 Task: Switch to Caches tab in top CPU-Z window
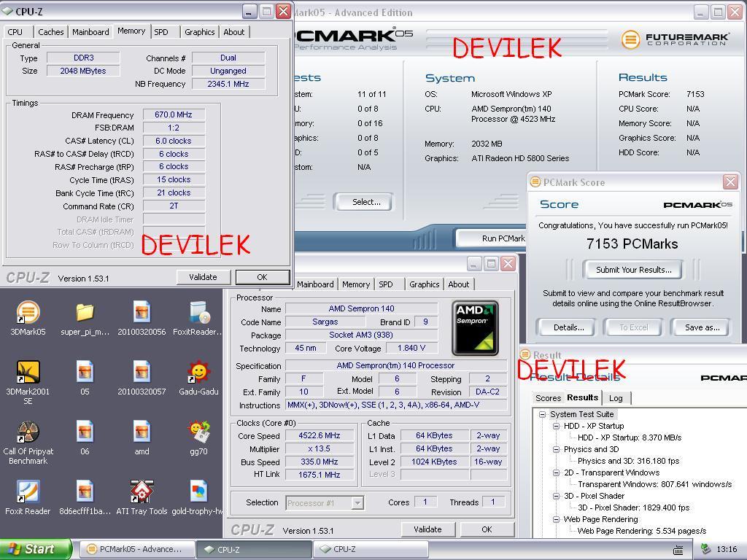pyautogui.click(x=50, y=32)
